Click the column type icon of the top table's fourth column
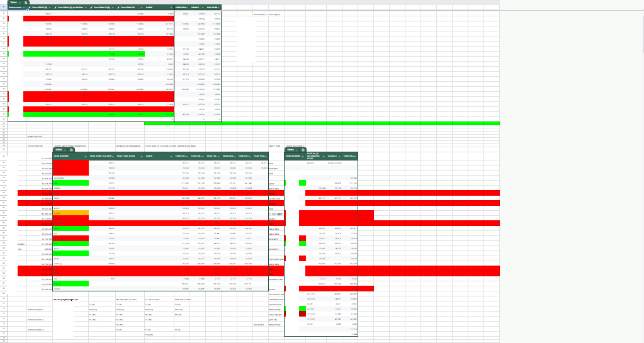The height and width of the screenshot is (343, 644). pos(91,8)
